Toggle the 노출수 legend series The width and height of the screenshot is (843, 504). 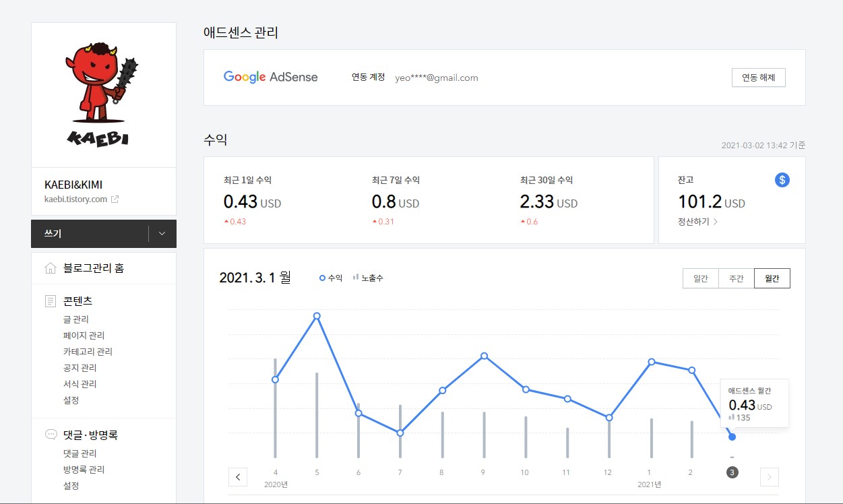pyautogui.click(x=368, y=278)
